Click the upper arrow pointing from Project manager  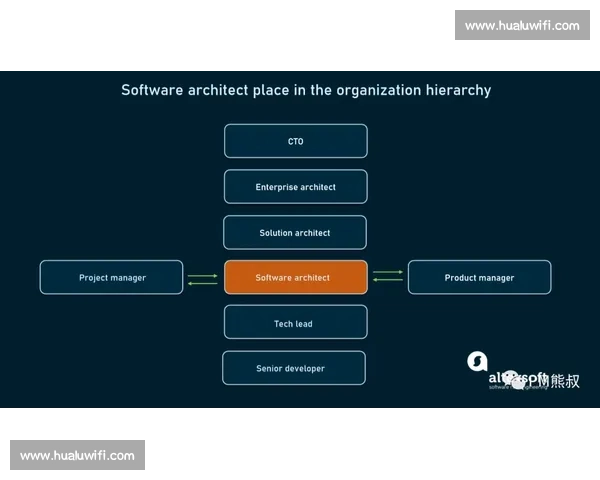(x=202, y=274)
